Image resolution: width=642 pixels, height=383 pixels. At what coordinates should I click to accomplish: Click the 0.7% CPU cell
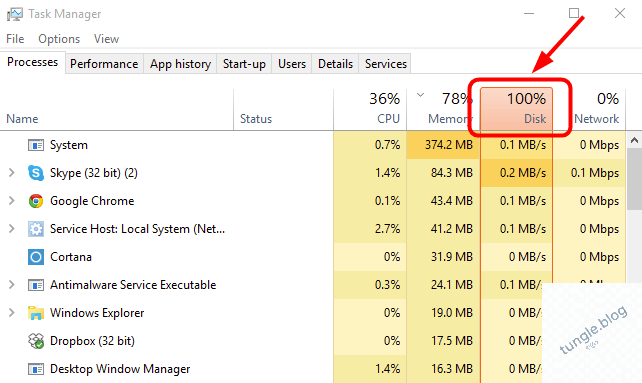[370, 145]
